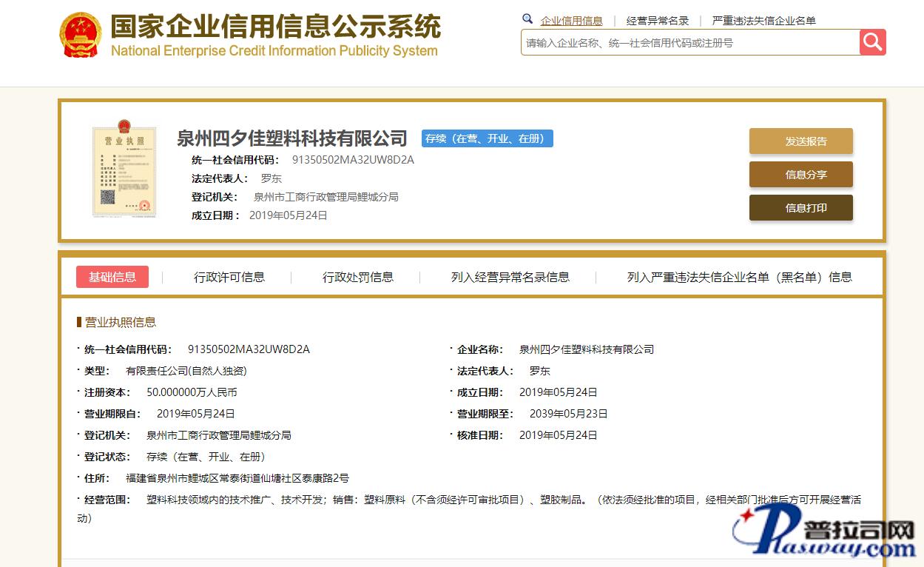Screen dimensions: 924x567
Task: Click the red magnifier search button
Action: click(872, 42)
